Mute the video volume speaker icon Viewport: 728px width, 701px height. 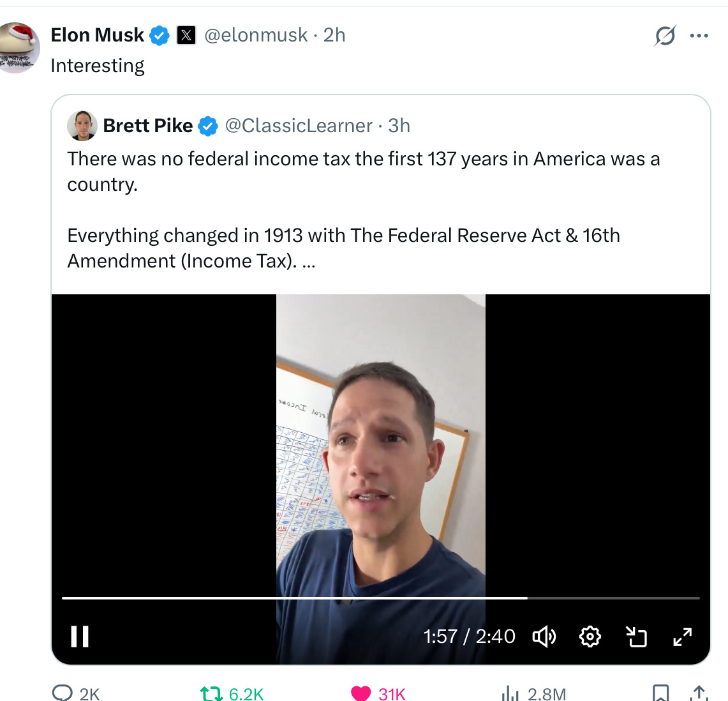point(544,637)
